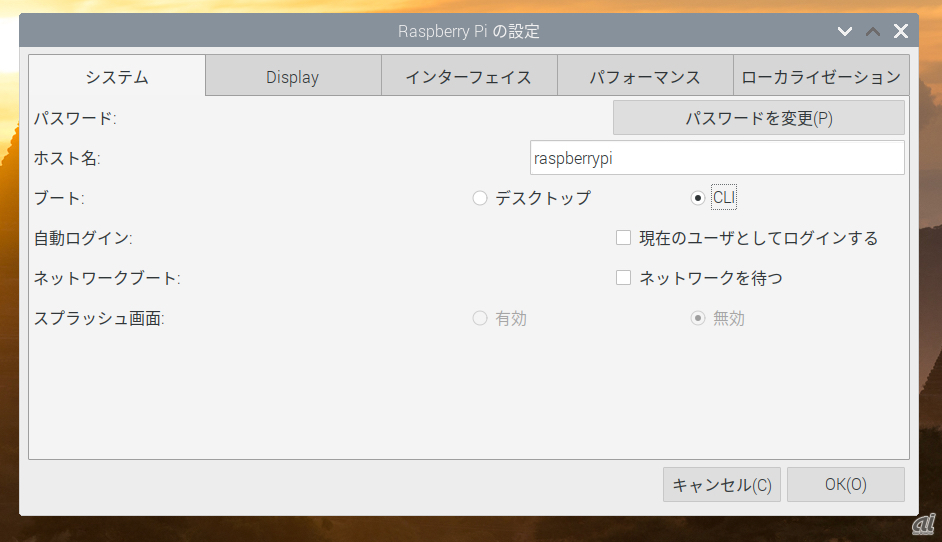Close the Raspberry Pi の設定 window
Screen dimensions: 942x542
coord(901,31)
